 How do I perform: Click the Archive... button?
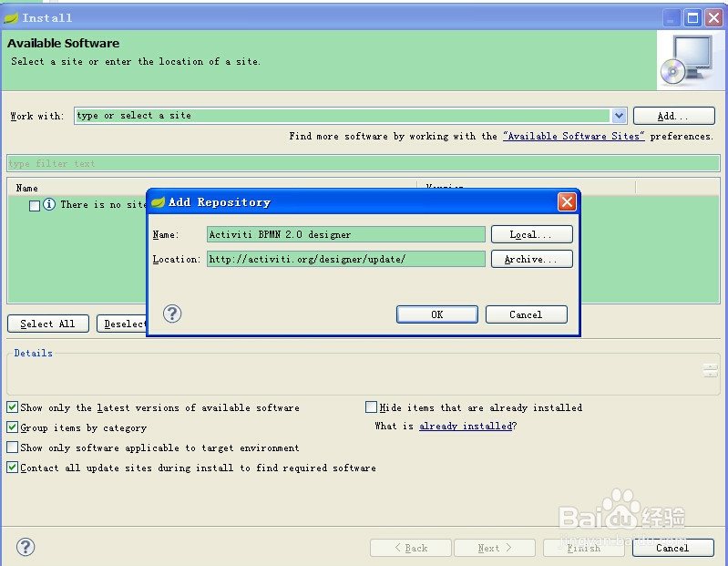point(531,259)
